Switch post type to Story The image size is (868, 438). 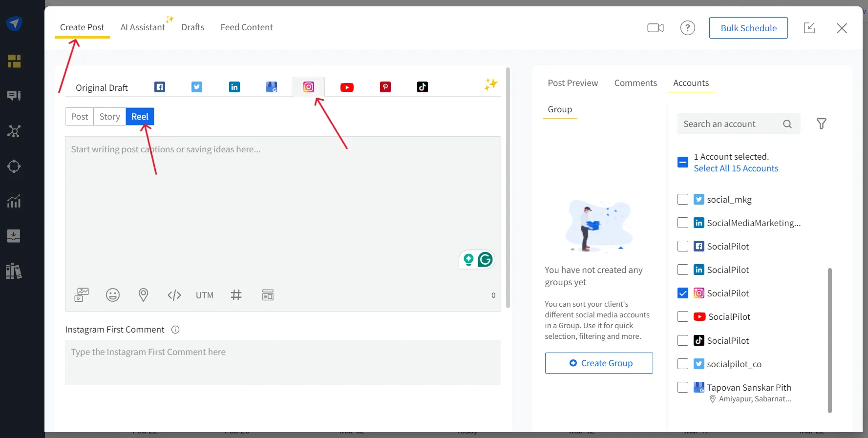(x=109, y=117)
